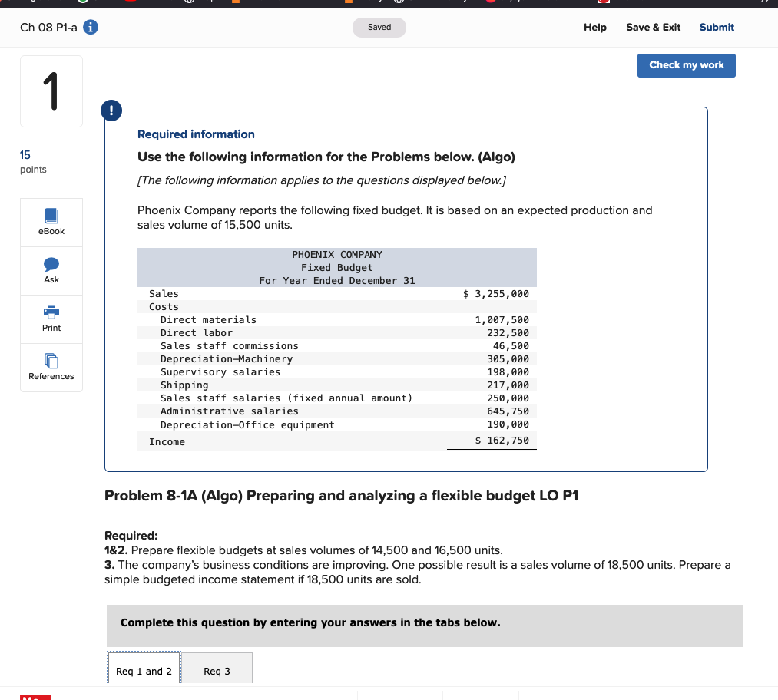Switch to the Req 3 tab

(217, 670)
